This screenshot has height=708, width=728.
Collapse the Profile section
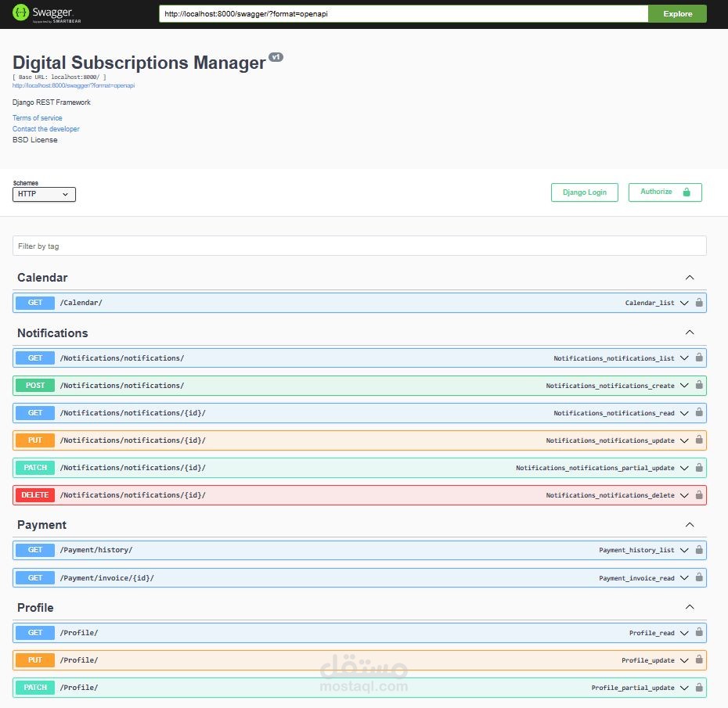coord(690,606)
